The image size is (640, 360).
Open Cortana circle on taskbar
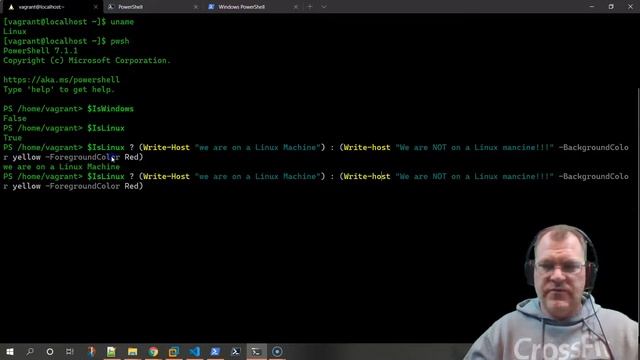pos(50,351)
